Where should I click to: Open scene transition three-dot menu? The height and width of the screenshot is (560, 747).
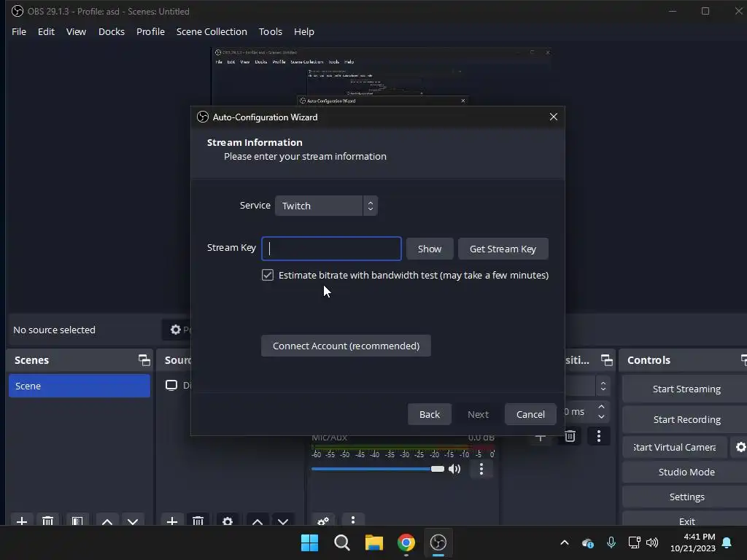599,436
